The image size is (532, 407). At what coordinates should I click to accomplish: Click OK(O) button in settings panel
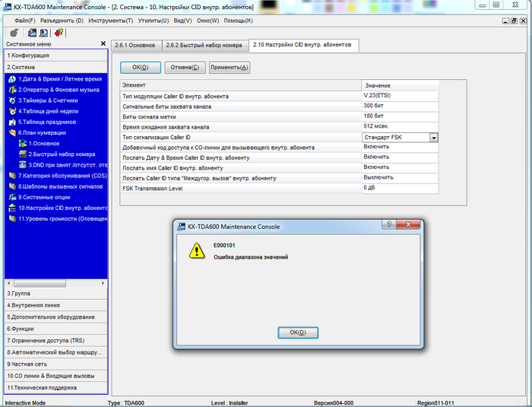point(141,67)
